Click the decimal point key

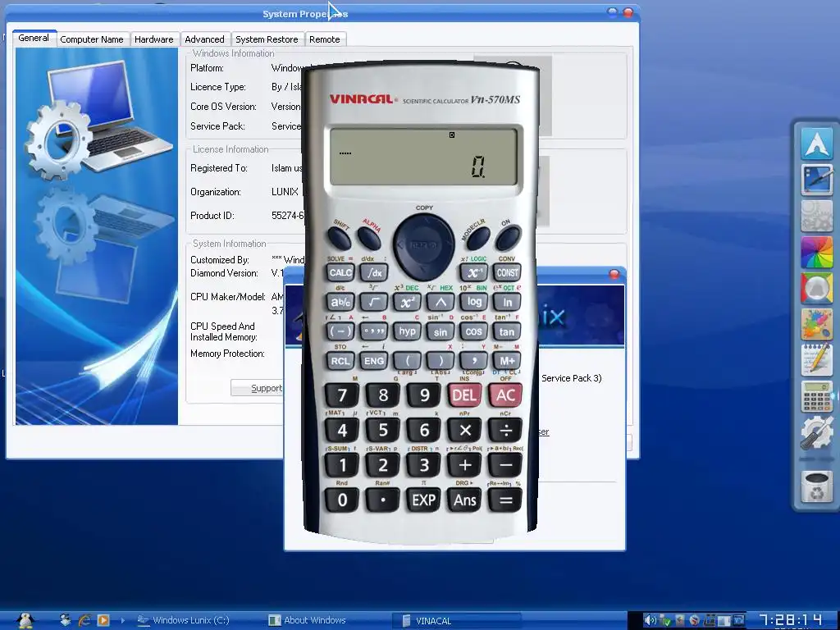click(x=382, y=500)
